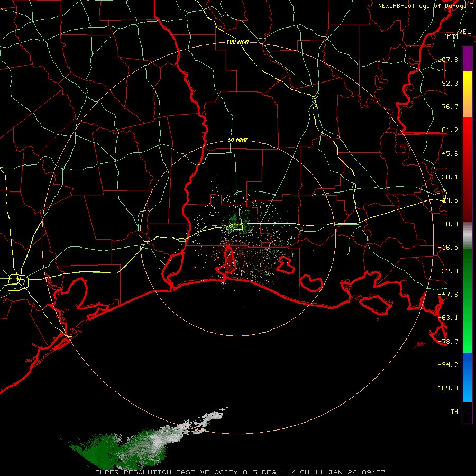
Task: Click the VEL legend title
Action: click(464, 31)
